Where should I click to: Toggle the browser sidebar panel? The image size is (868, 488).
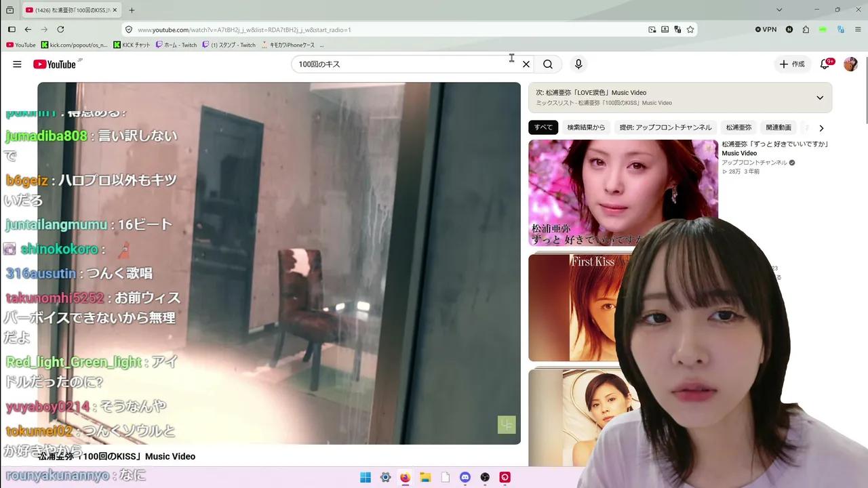point(12,30)
